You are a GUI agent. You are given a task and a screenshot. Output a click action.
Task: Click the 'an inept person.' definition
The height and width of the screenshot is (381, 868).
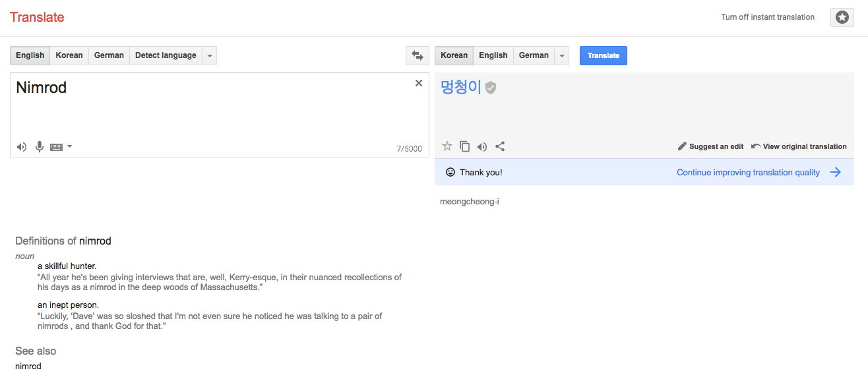69,305
